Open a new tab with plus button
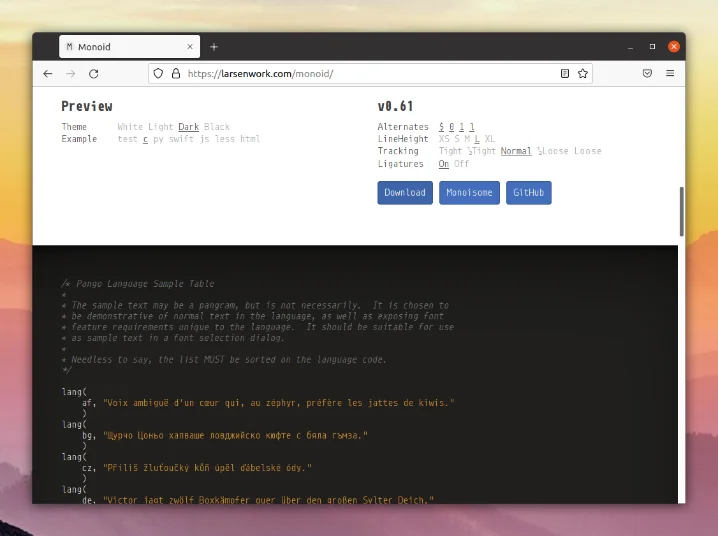This screenshot has width=718, height=536. point(214,47)
